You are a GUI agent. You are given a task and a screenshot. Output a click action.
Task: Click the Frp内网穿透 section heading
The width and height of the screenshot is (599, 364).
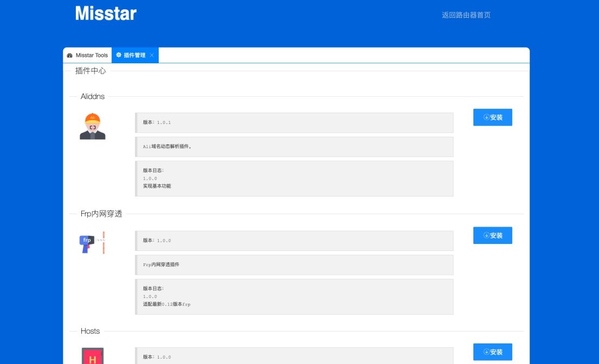point(101,214)
